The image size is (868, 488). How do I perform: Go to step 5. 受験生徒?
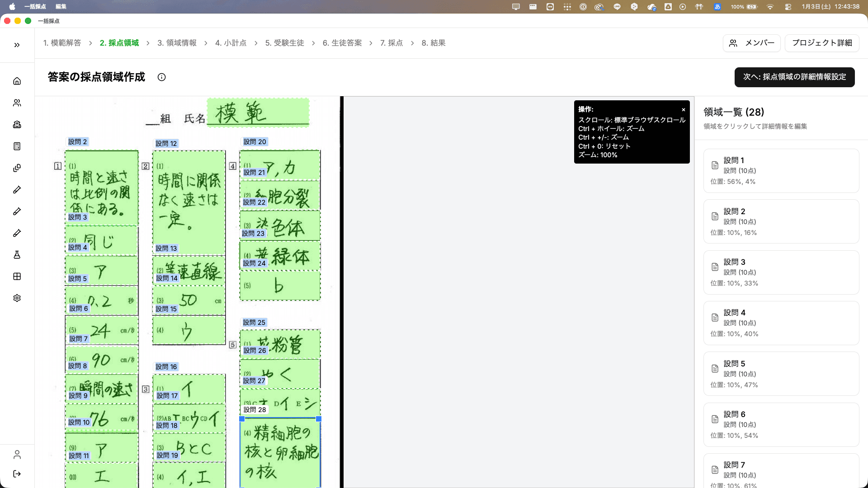284,43
